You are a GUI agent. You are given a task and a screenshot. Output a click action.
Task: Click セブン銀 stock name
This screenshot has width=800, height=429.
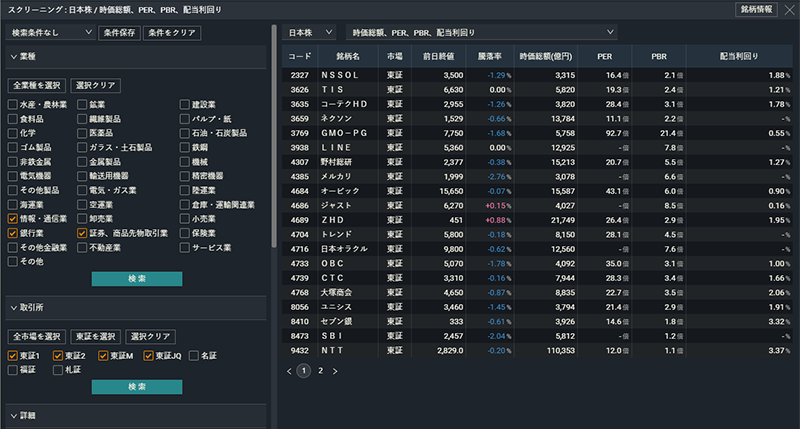point(336,321)
